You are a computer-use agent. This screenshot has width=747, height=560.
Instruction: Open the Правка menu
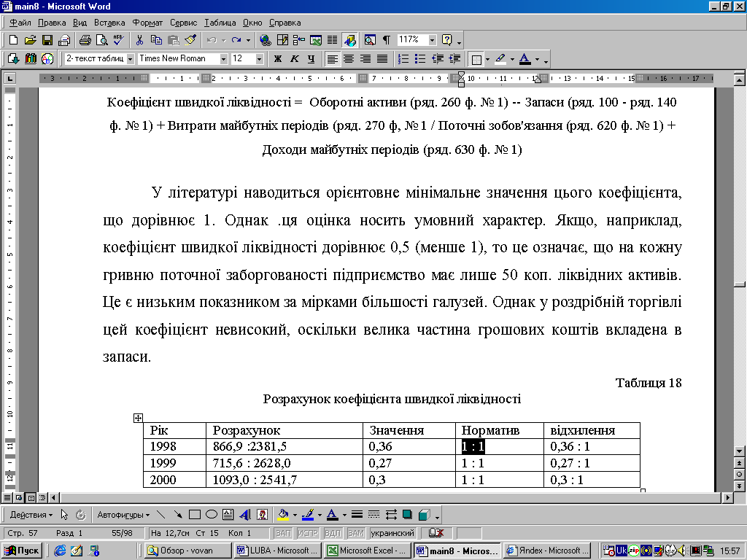click(52, 23)
